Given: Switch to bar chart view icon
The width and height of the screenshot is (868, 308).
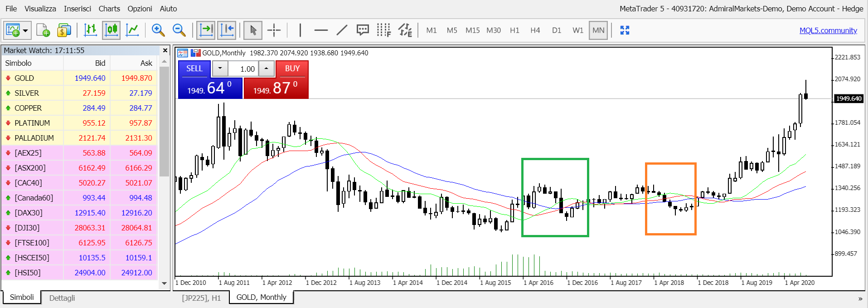Looking at the screenshot, I should 90,30.
